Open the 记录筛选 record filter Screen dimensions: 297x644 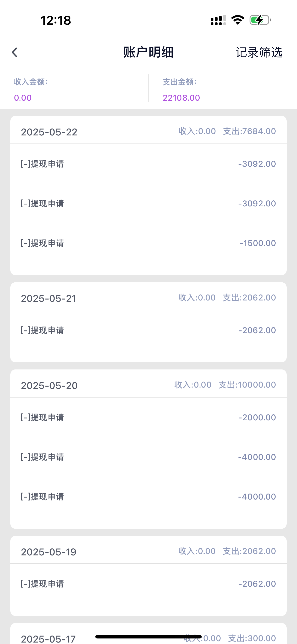(x=259, y=53)
